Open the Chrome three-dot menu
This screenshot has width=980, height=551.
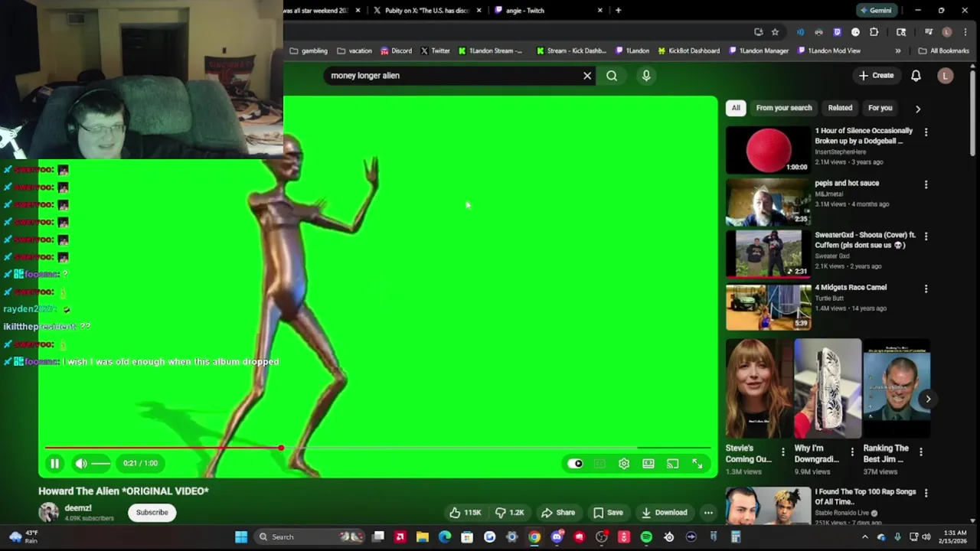click(964, 32)
